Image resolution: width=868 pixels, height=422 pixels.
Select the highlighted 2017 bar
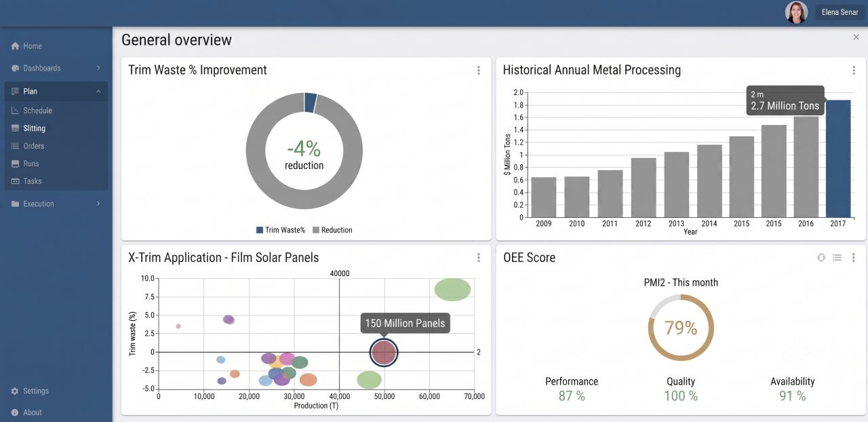838,159
